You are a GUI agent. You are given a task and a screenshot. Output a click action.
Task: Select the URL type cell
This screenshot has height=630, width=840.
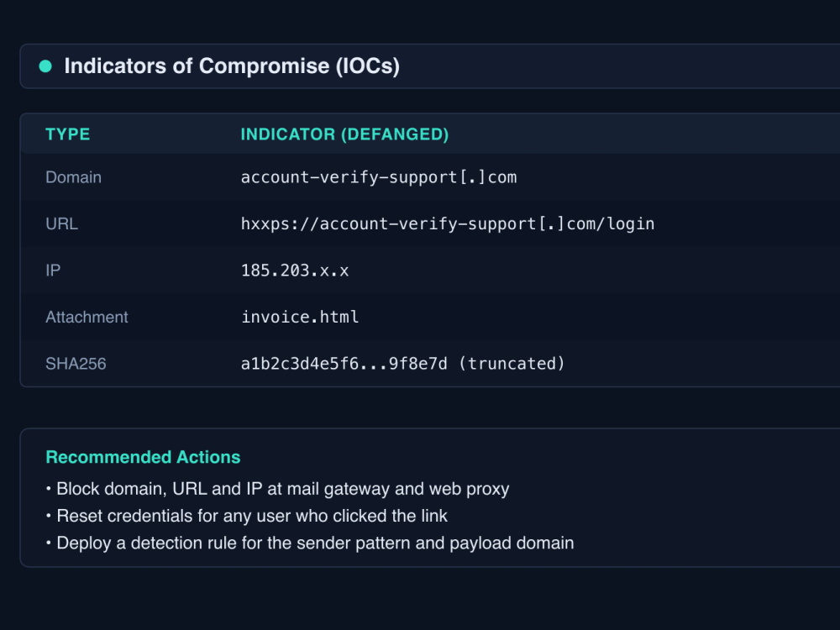click(61, 224)
